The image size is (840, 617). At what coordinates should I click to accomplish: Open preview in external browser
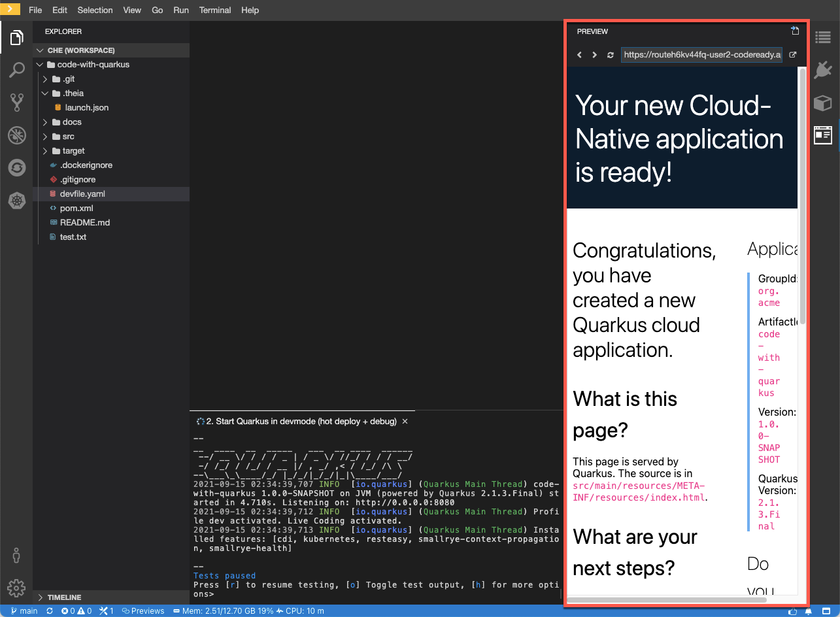tap(793, 55)
